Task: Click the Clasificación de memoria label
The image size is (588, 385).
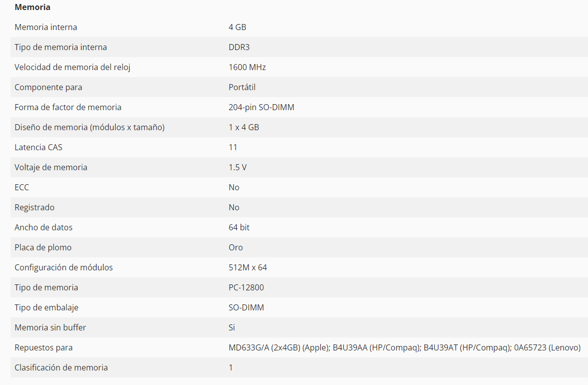Action: [x=61, y=367]
